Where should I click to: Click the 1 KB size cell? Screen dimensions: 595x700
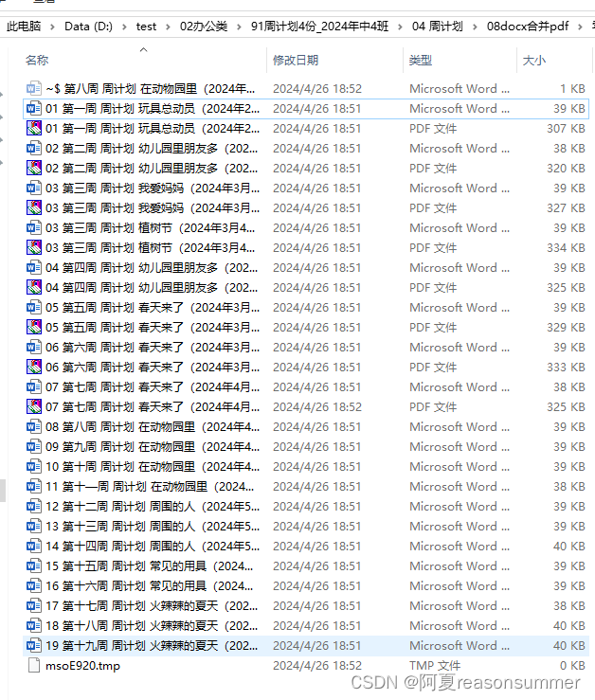[572, 88]
